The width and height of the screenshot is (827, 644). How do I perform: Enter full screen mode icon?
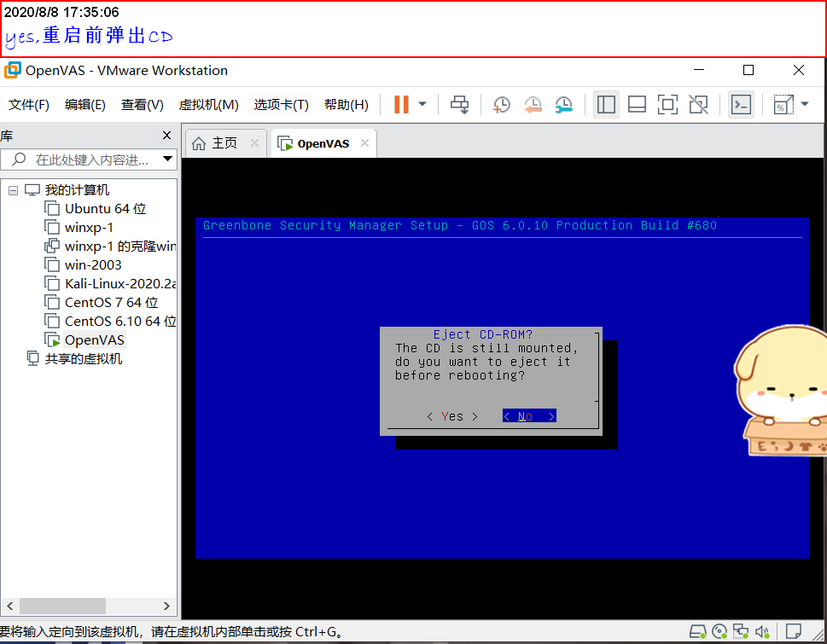[x=667, y=104]
